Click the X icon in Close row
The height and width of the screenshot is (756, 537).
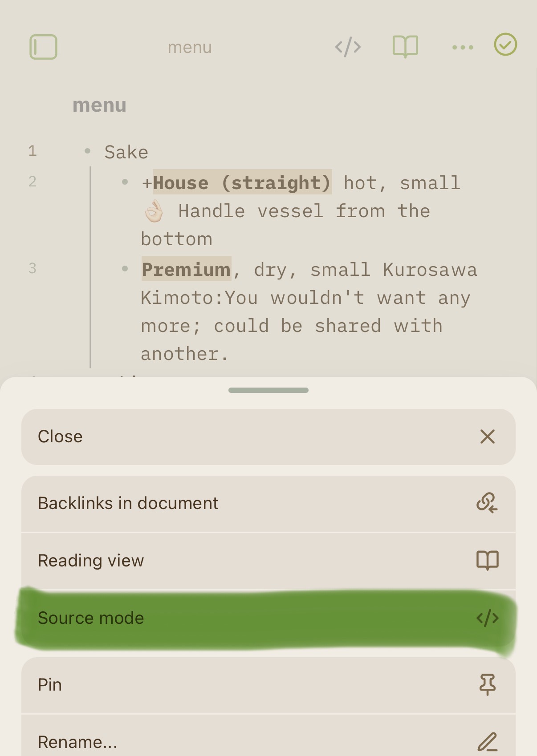click(488, 437)
